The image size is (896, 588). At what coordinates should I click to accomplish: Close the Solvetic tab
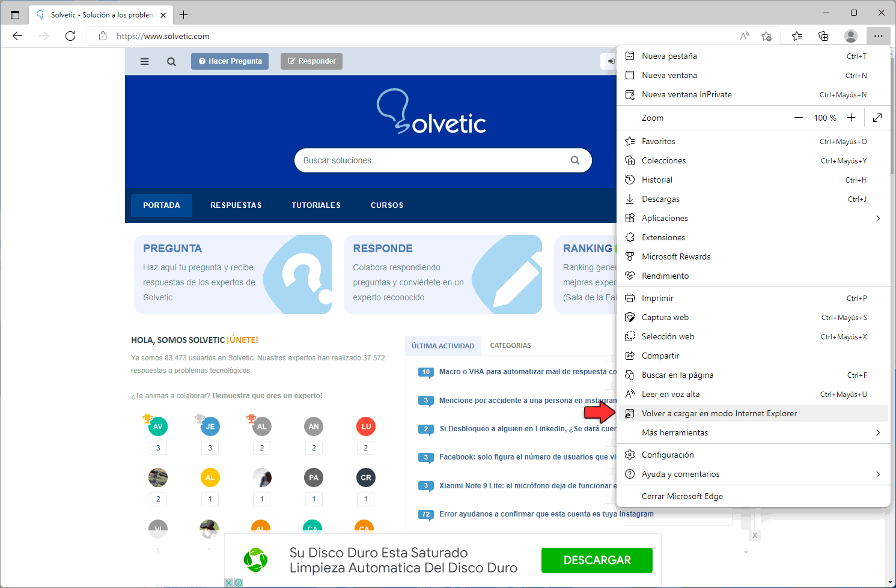pyautogui.click(x=163, y=15)
